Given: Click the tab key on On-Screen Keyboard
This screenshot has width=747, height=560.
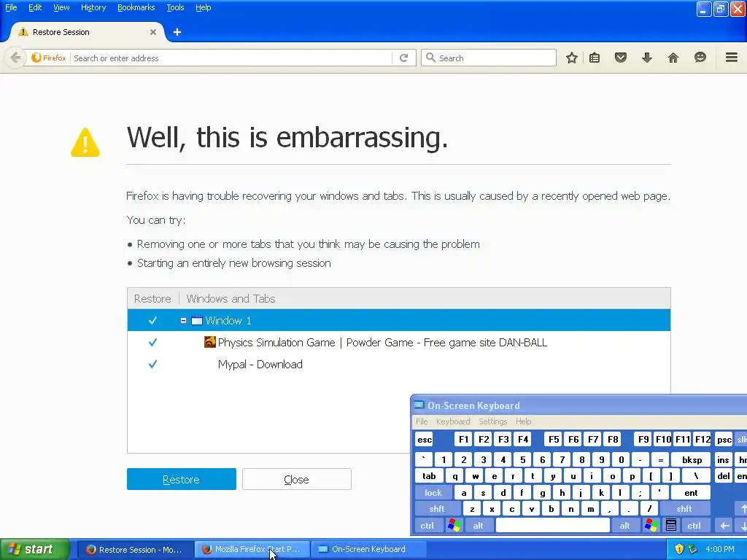Looking at the screenshot, I should (429, 475).
